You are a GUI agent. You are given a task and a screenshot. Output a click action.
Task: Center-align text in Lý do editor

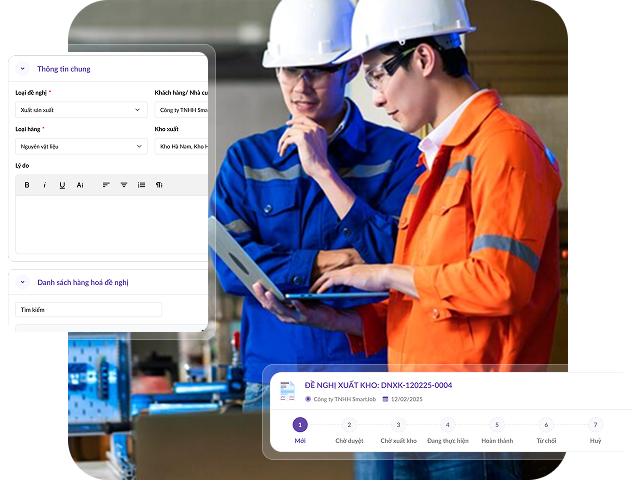coord(124,185)
